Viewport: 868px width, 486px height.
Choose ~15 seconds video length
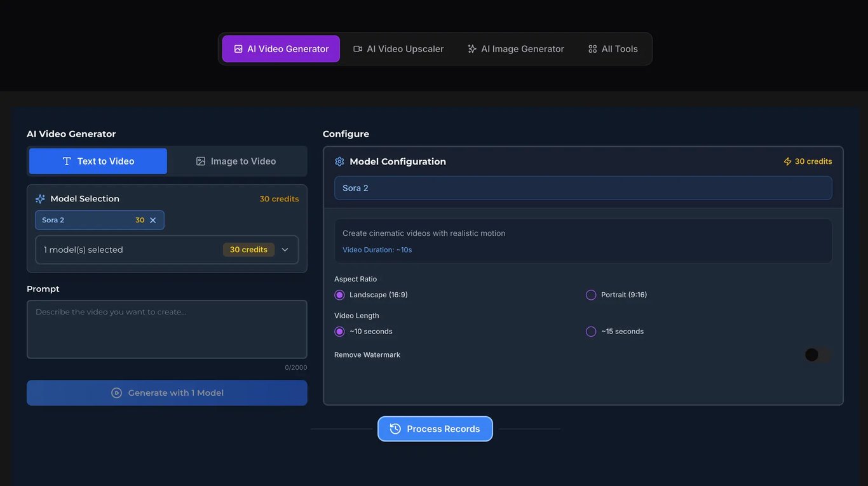591,332
